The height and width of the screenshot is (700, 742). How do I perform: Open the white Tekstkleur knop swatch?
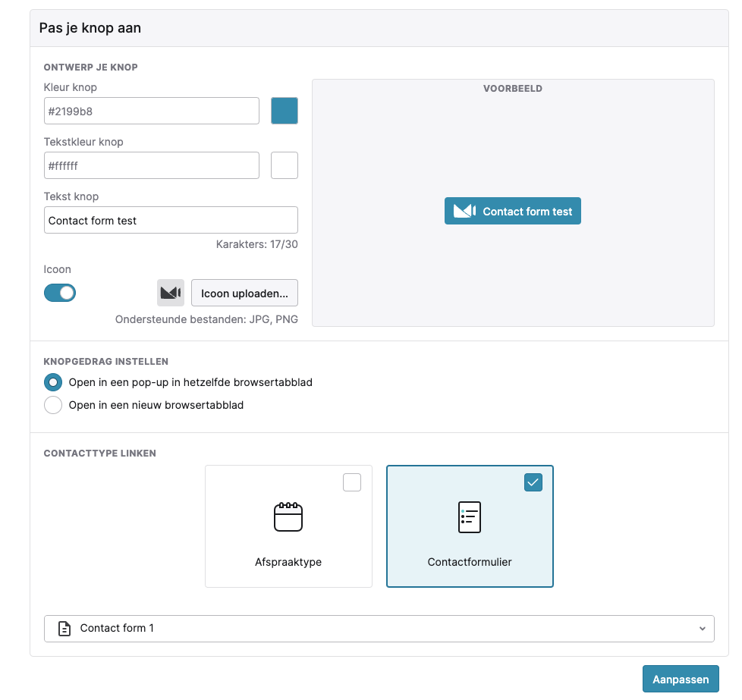coord(285,165)
